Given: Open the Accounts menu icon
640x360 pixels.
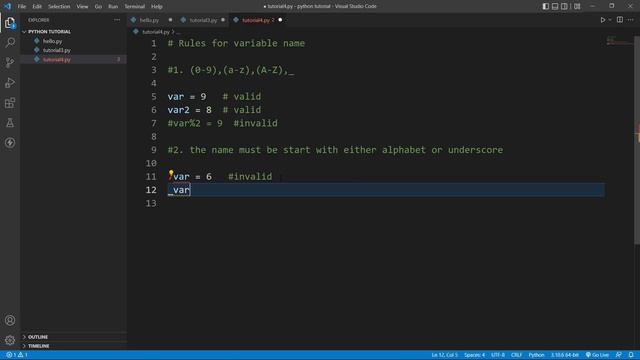Looking at the screenshot, I should [10, 320].
